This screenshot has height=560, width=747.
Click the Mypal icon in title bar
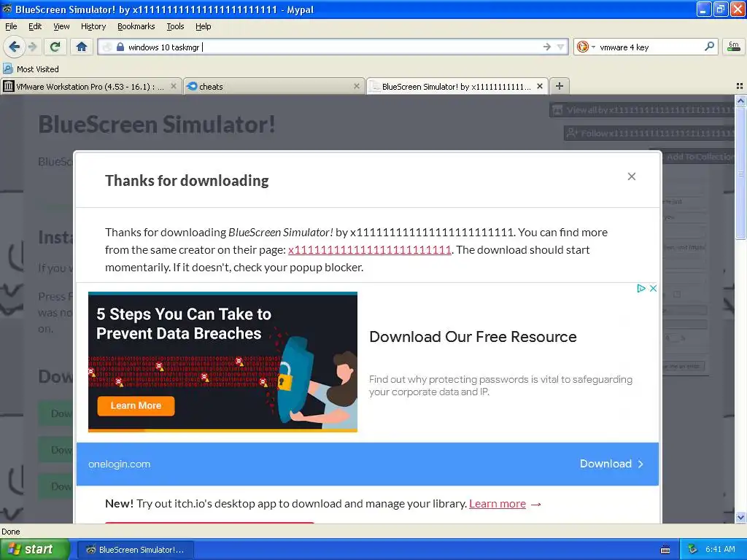7,9
